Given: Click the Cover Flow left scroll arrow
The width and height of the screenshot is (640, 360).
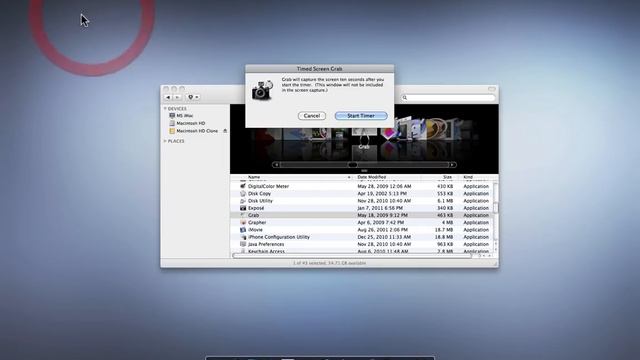Looking at the screenshot, I should (276, 165).
